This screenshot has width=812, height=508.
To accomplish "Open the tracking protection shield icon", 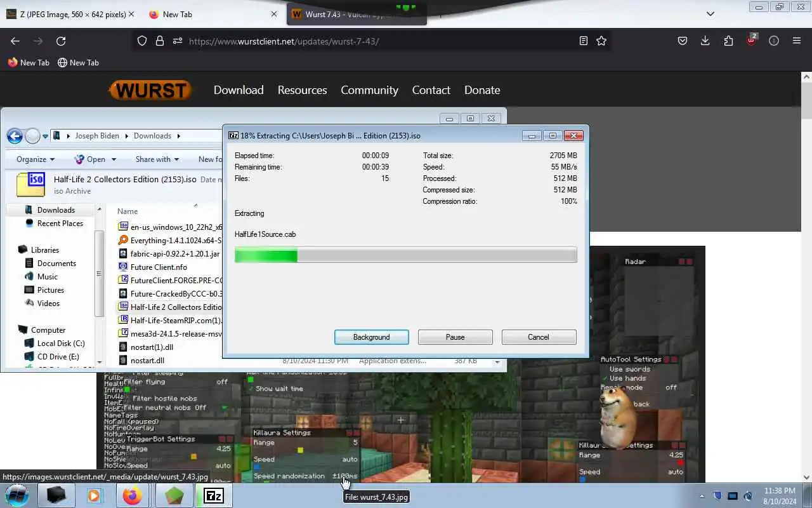I will (x=142, y=41).
